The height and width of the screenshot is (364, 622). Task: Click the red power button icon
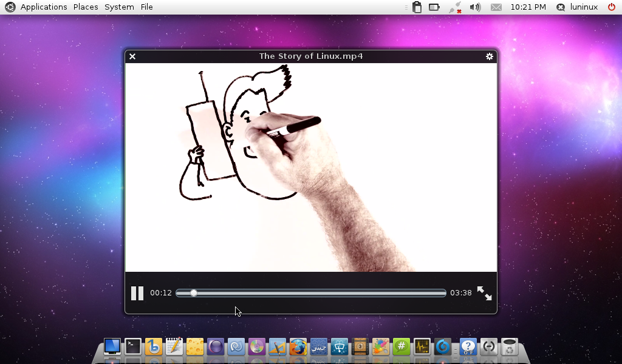click(612, 7)
